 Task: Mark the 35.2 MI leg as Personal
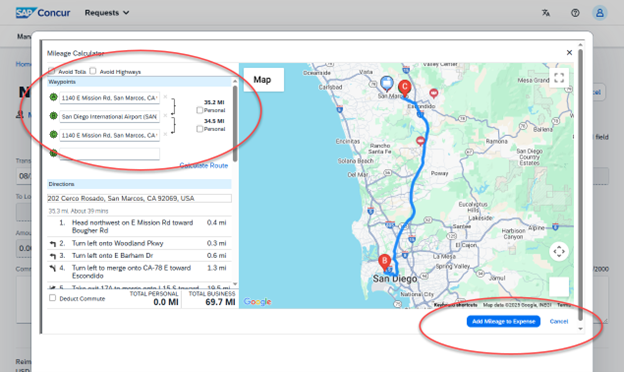pos(200,110)
